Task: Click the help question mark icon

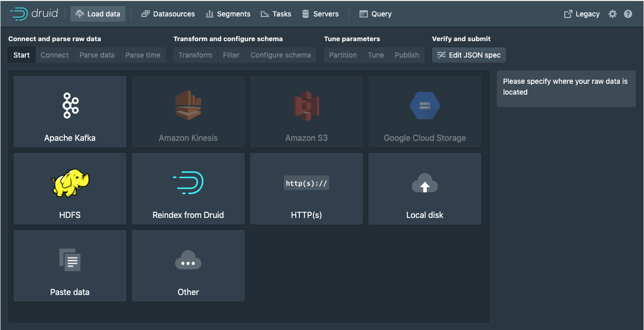Action: click(x=628, y=14)
